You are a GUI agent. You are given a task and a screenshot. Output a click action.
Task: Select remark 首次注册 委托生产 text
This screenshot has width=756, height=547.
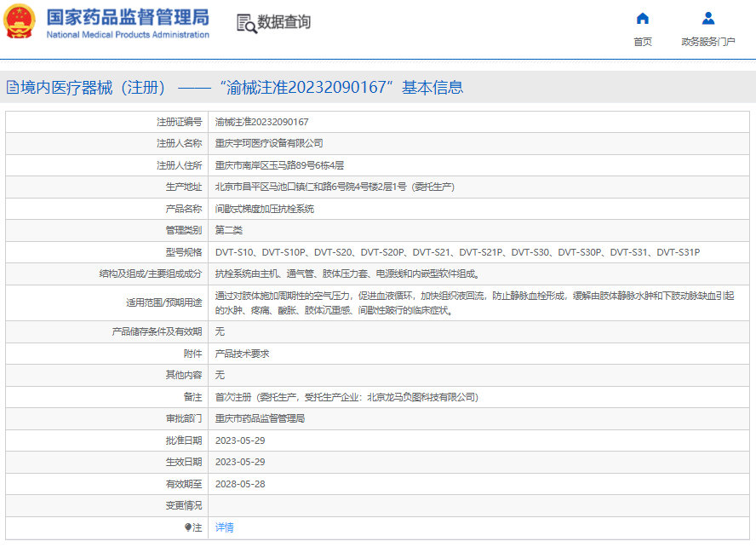[346, 397]
